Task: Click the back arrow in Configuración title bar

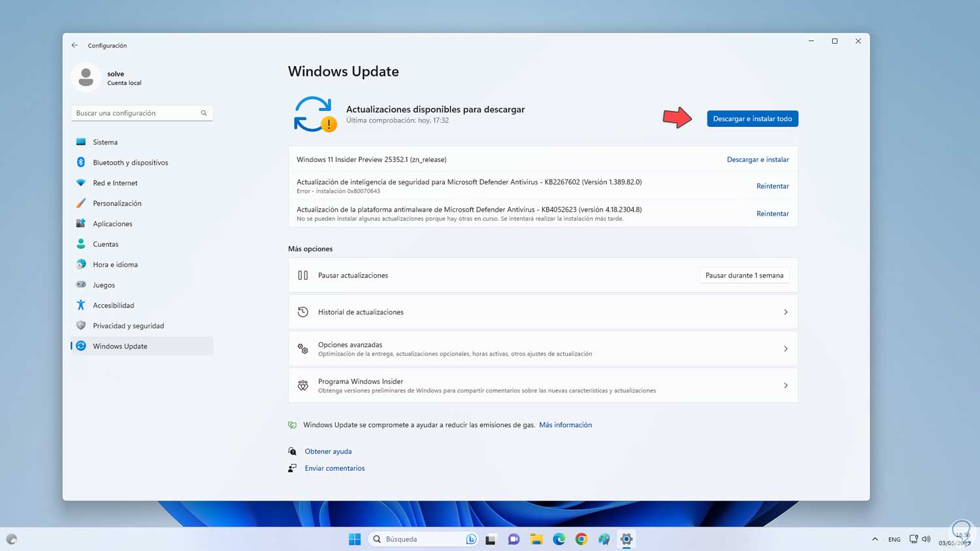Action: pyautogui.click(x=74, y=45)
